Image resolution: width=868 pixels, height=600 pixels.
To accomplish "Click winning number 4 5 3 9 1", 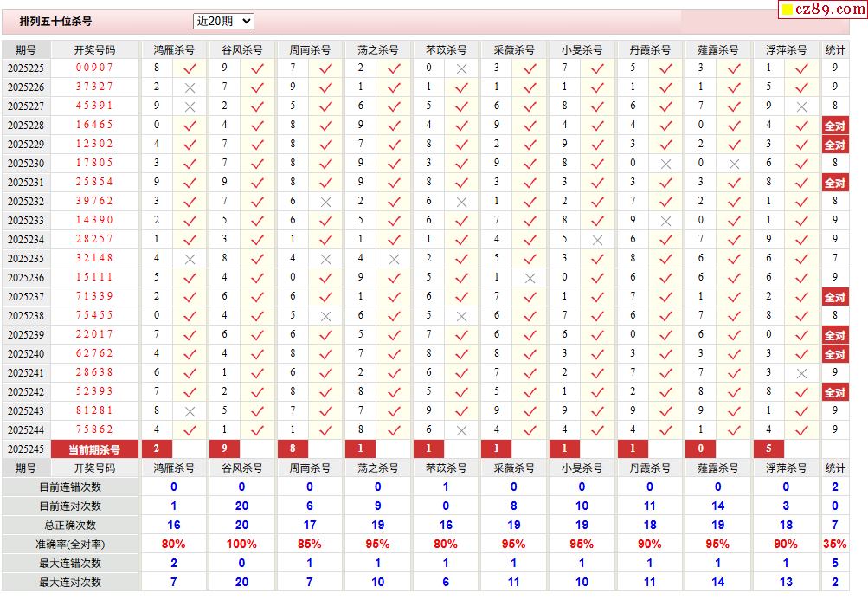I will [x=94, y=106].
